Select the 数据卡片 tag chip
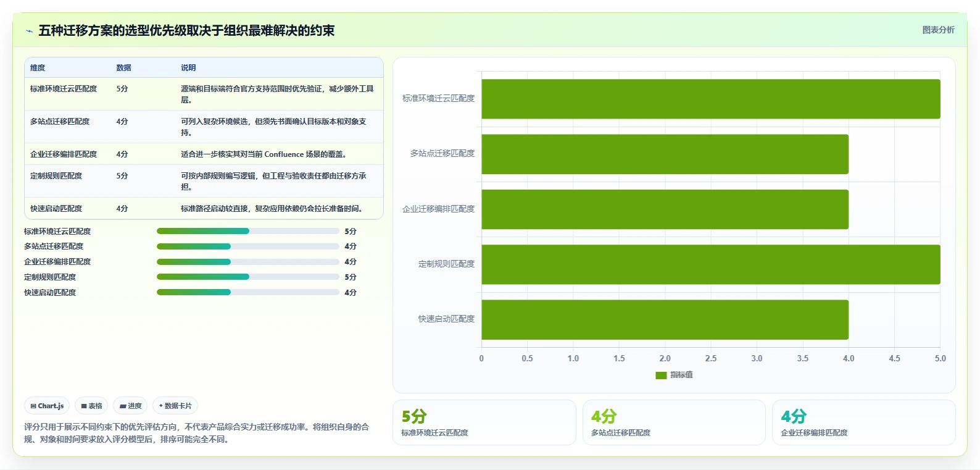This screenshot has height=470, width=980. (175, 406)
